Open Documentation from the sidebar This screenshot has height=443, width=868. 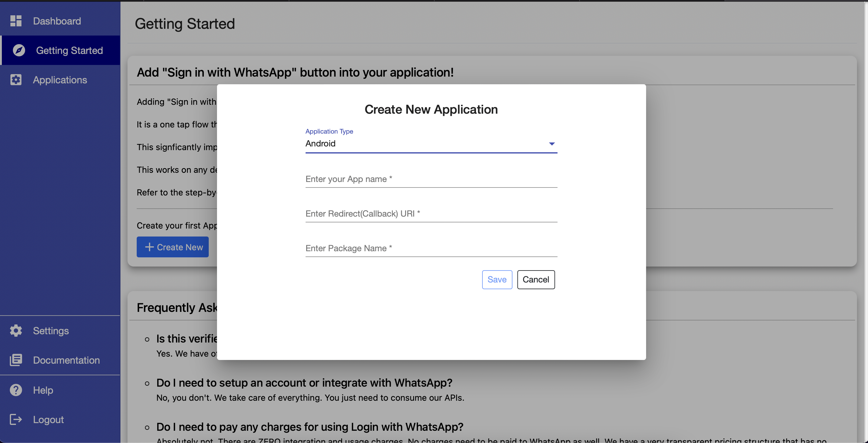click(66, 360)
